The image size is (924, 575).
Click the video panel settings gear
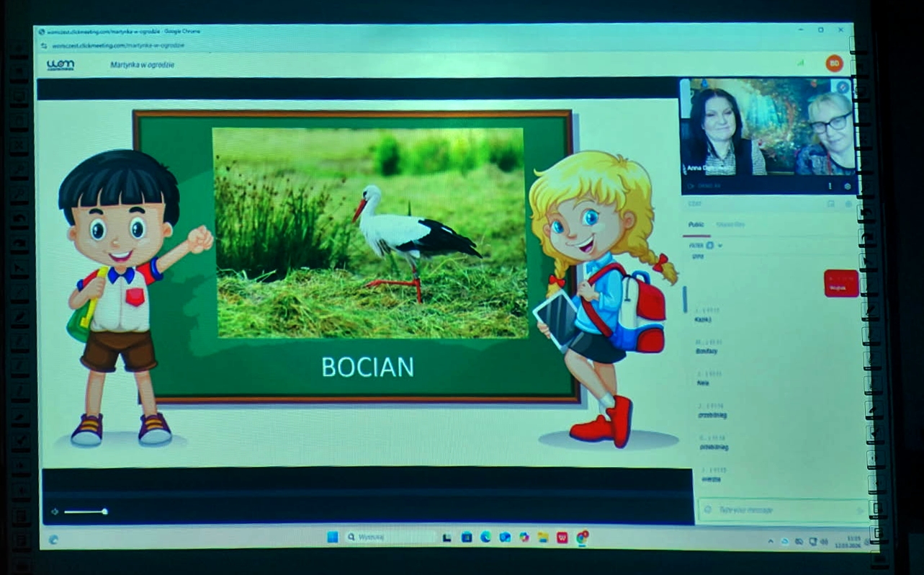(847, 186)
